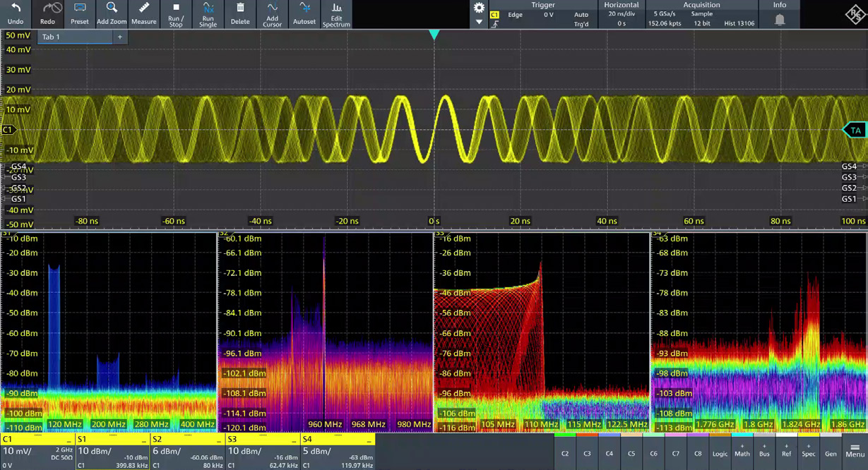Viewport: 868px width, 470px height.
Task: Add a new tab with plus button
Action: pyautogui.click(x=120, y=37)
